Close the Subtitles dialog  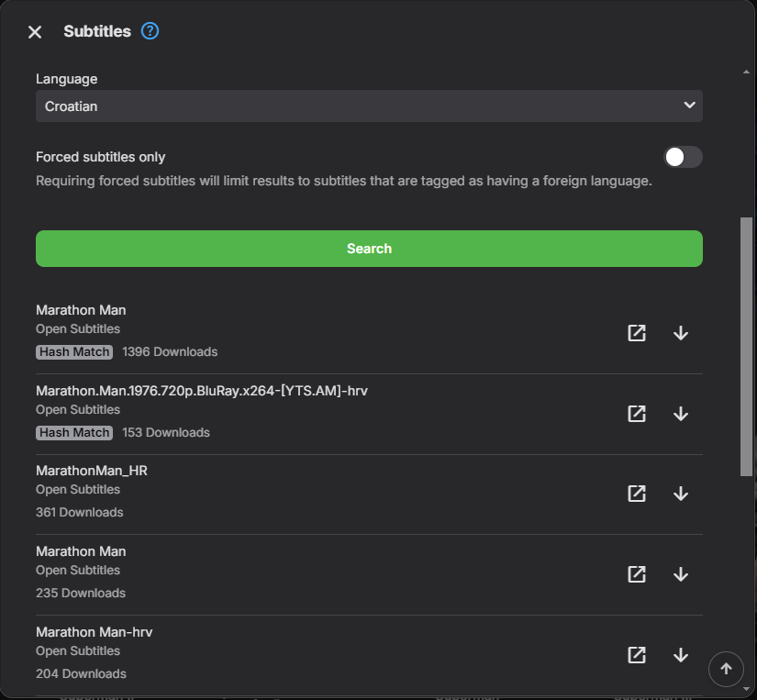pos(35,32)
